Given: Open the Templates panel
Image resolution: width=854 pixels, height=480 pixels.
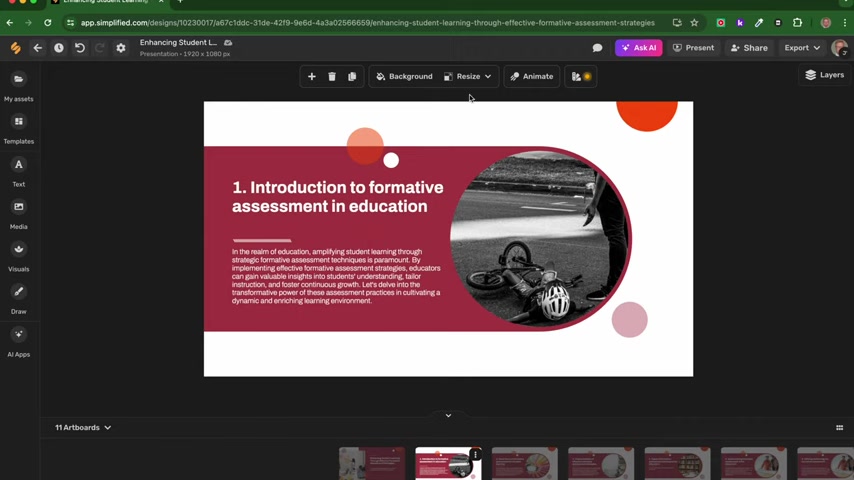Looking at the screenshot, I should click(x=18, y=127).
